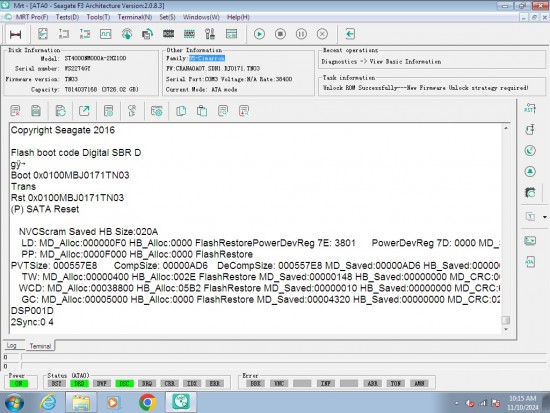This screenshot has width=550, height=413.
Task: Click the exit arrow toolbar icon
Action: pyautogui.click(x=350, y=34)
